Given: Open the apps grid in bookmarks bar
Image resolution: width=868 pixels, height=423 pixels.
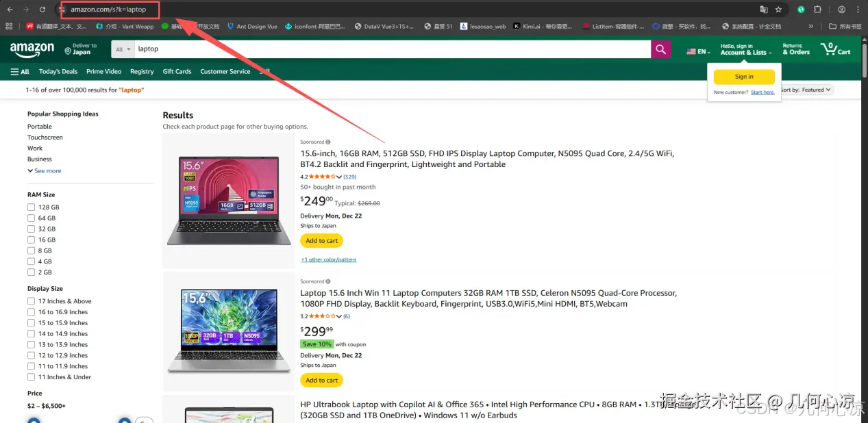Looking at the screenshot, I should coord(9,27).
